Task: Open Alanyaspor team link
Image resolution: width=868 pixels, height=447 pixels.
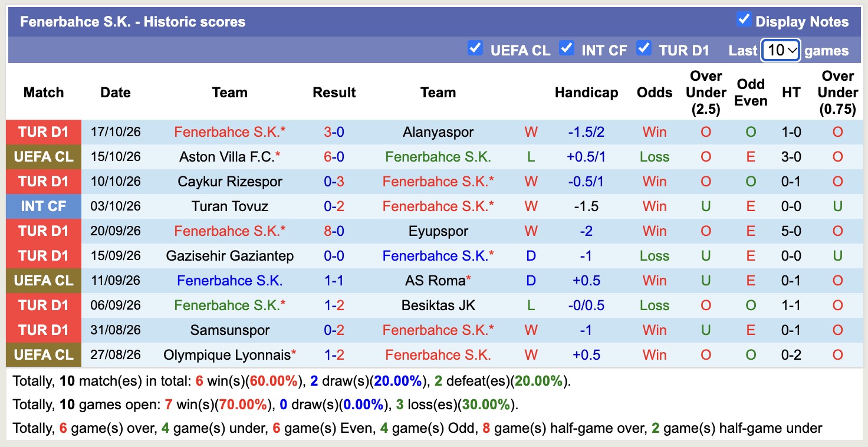Action: coord(438,132)
